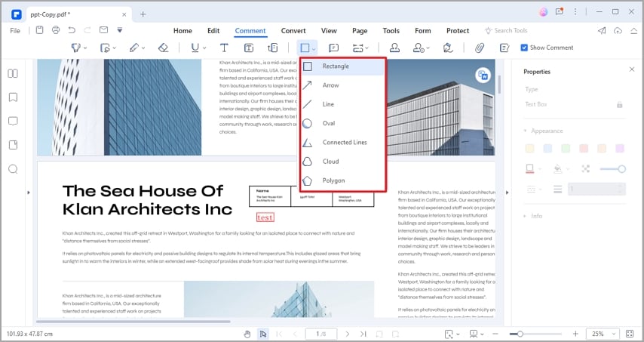Select the Stamp tool
Viewport: 644px width, 342px height.
394,48
